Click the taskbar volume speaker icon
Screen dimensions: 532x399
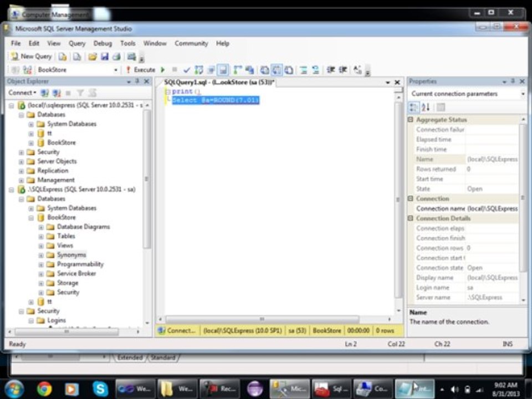click(x=455, y=389)
